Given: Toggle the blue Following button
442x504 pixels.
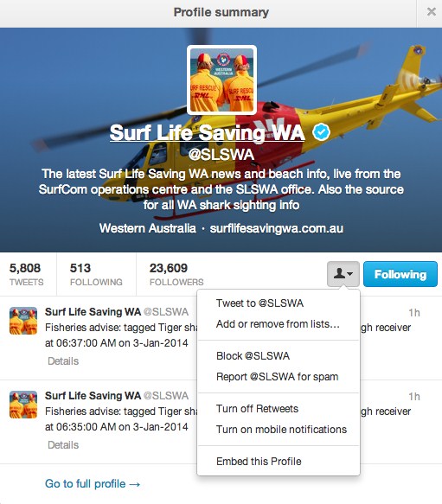Looking at the screenshot, I should pos(400,274).
